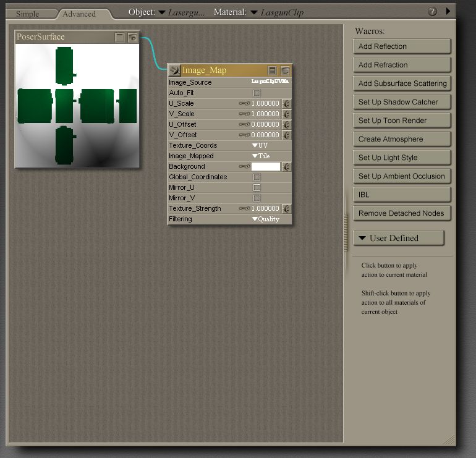Click the Background animation chain icon
The width and height of the screenshot is (476, 458).
pyautogui.click(x=244, y=167)
